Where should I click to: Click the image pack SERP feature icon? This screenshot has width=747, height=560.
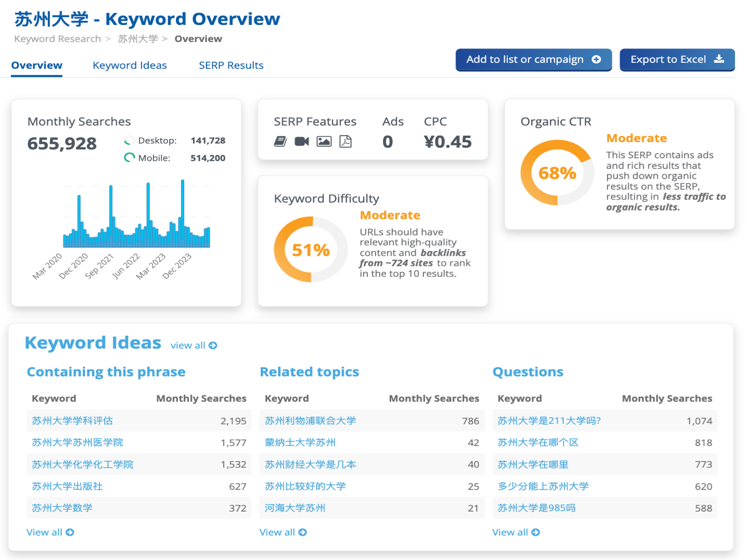click(324, 142)
